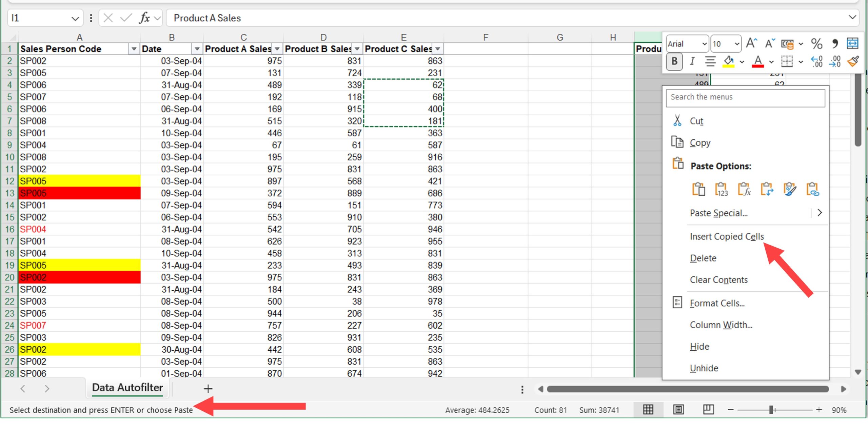The width and height of the screenshot is (868, 427).
Task: Toggle italic formatting in the mini toolbar
Action: click(692, 61)
